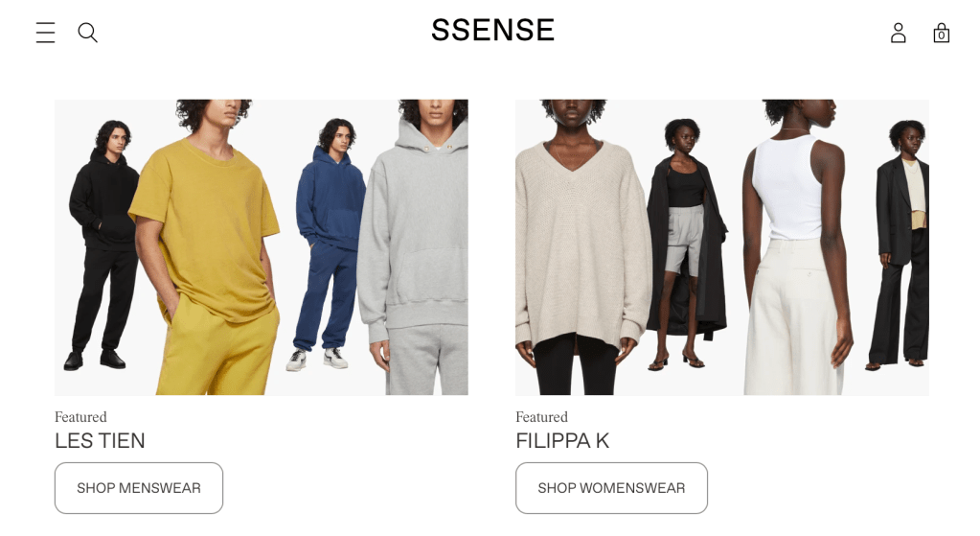Click the model in yellow t-shirt
The image size is (980, 536).
pos(206,247)
